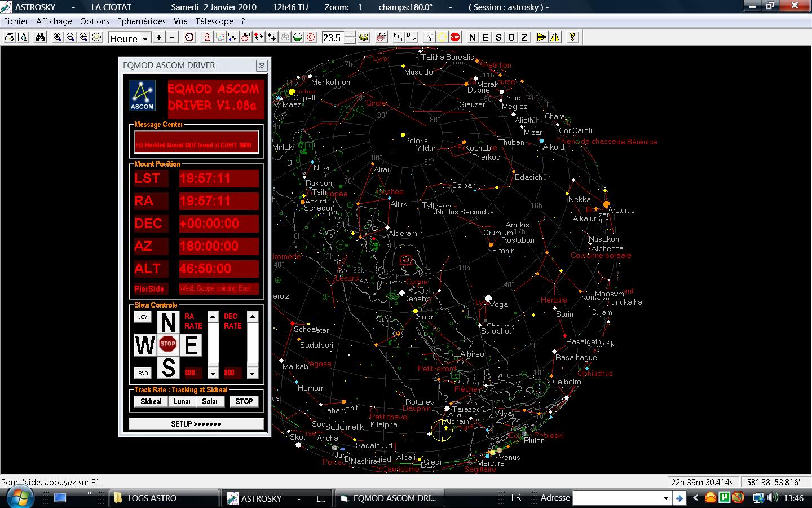Click the STOP sign in Slew Controls
This screenshot has height=508, width=812.
[168, 344]
